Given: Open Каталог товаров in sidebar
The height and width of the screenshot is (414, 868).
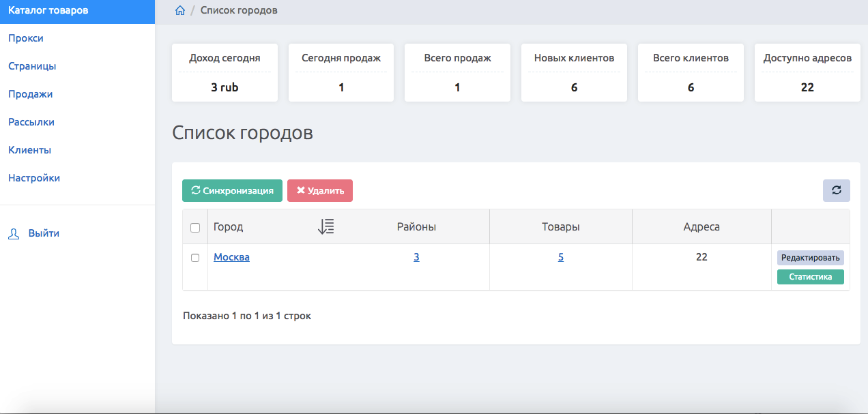Looking at the screenshot, I should point(48,10).
